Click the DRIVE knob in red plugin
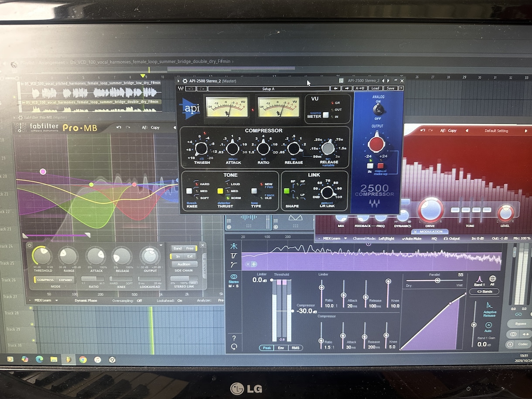This screenshot has height=399, width=532. click(431, 210)
